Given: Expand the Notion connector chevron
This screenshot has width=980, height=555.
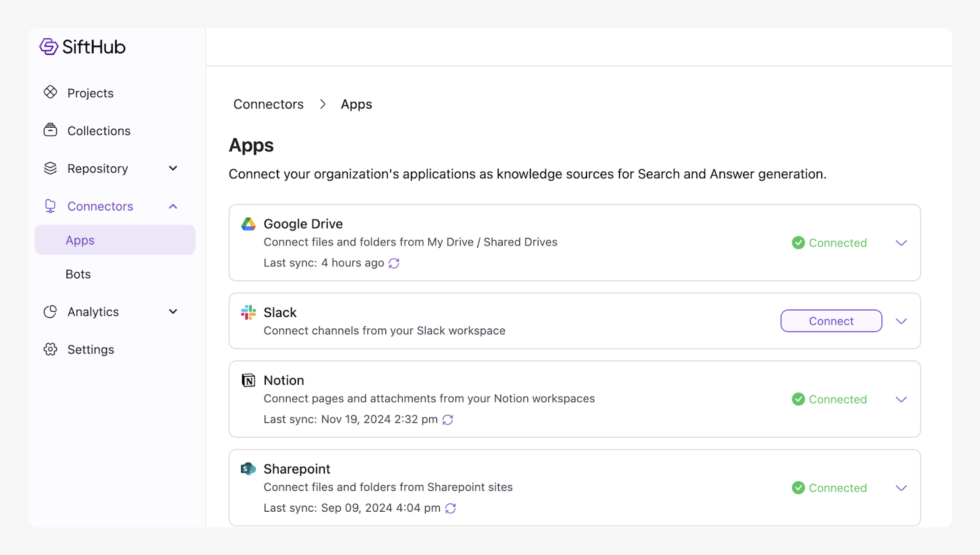Looking at the screenshot, I should (901, 399).
